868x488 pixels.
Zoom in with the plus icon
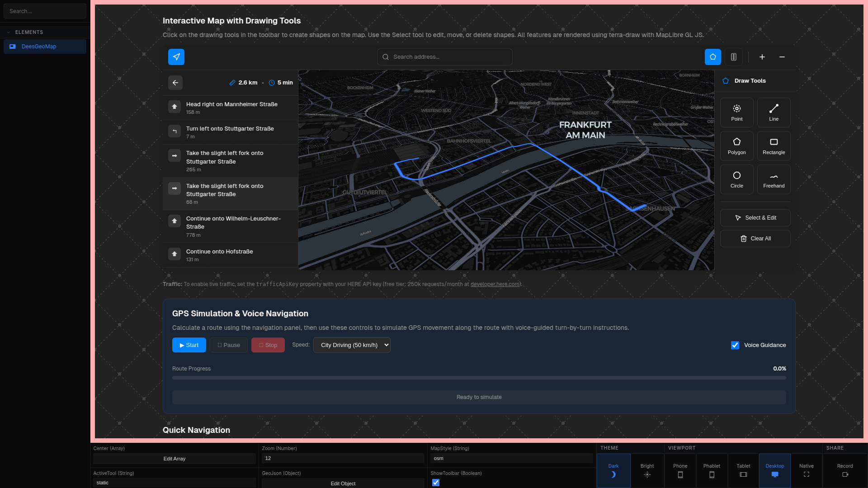click(x=762, y=57)
